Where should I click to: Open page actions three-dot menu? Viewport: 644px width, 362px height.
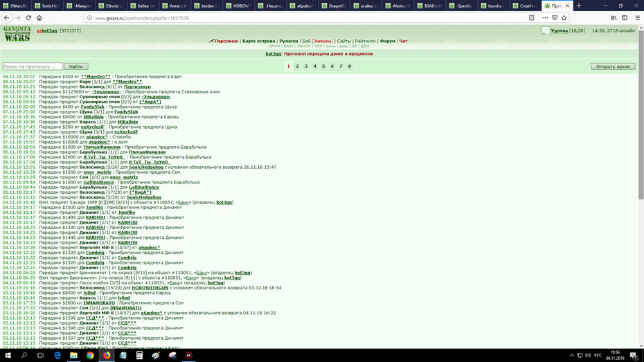pyautogui.click(x=545, y=18)
